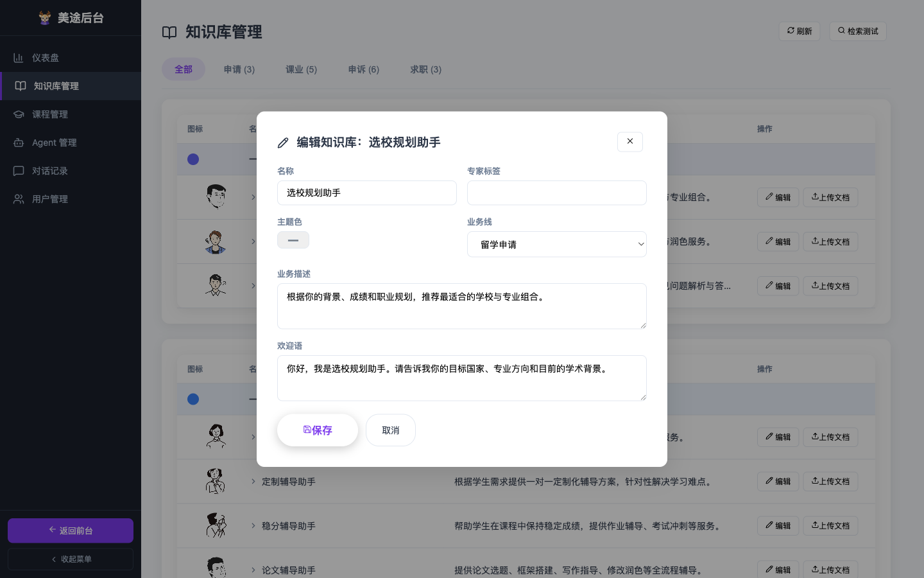The width and height of the screenshot is (924, 578).
Task: Click the 刷新 button
Action: pyautogui.click(x=800, y=31)
